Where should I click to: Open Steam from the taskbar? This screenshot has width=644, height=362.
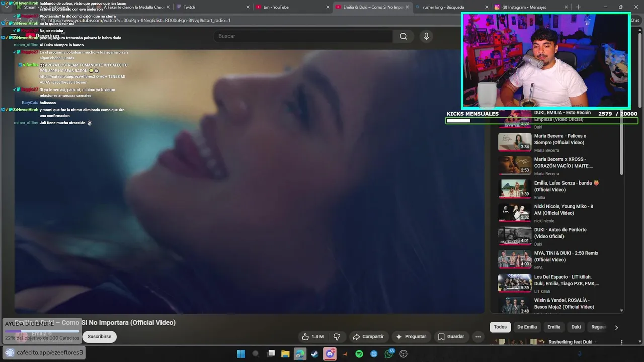click(x=314, y=354)
